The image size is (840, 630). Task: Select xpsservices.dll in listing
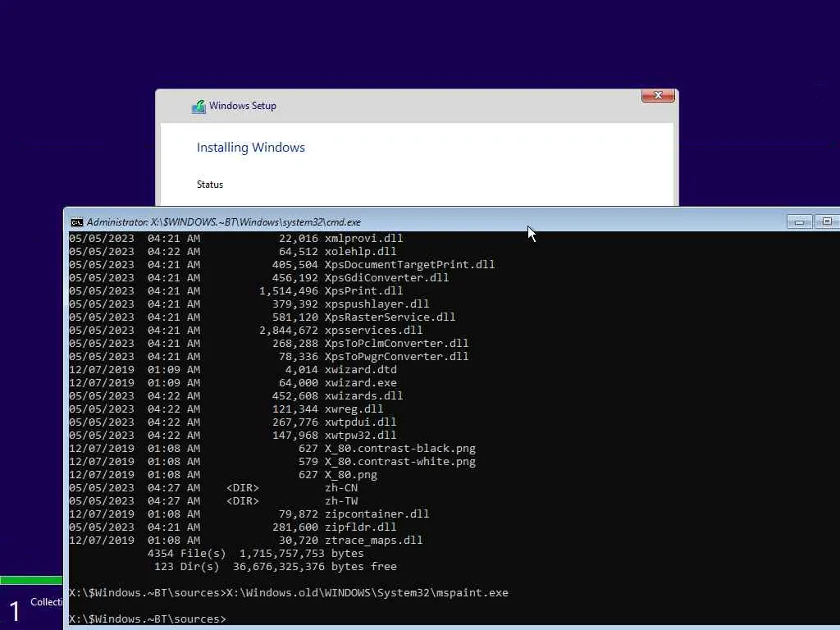(x=373, y=330)
